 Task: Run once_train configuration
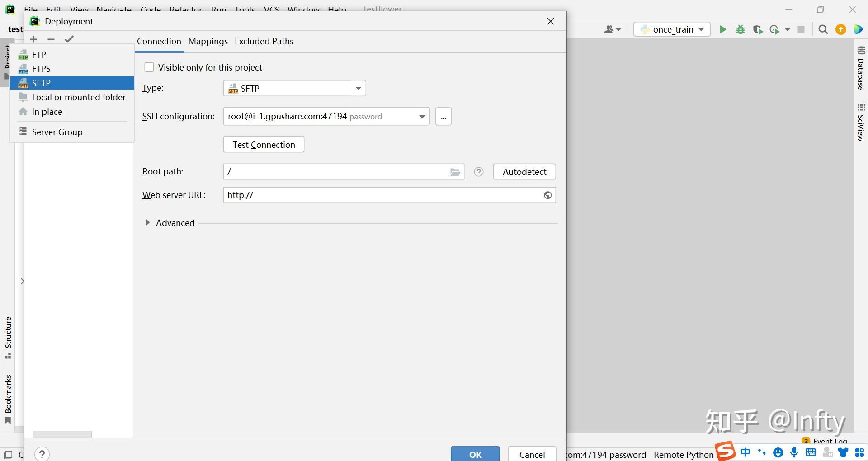(x=723, y=29)
